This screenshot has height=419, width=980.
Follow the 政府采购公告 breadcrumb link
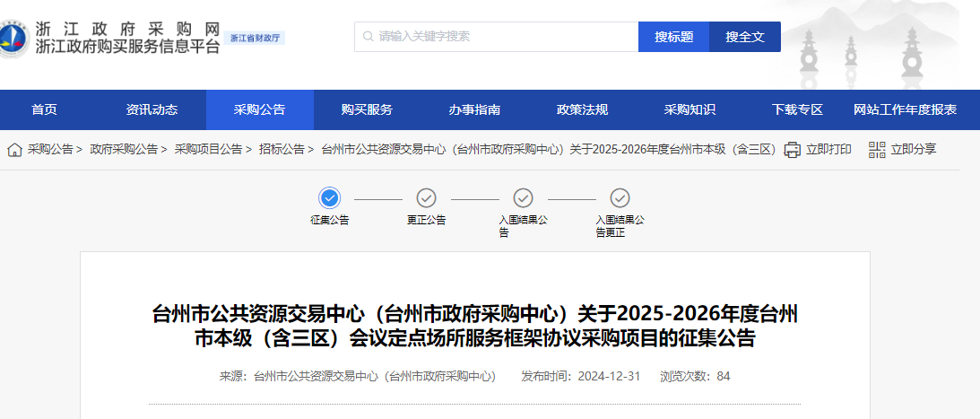(124, 150)
